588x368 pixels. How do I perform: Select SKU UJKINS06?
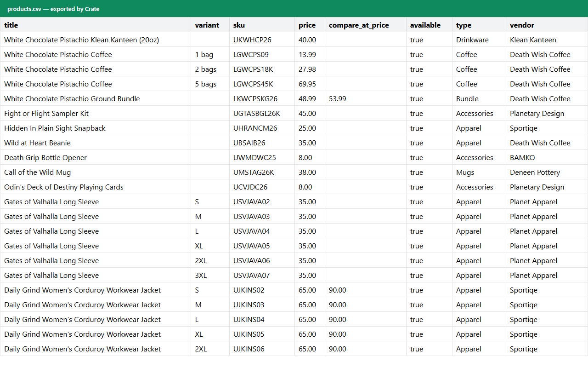pos(262,349)
